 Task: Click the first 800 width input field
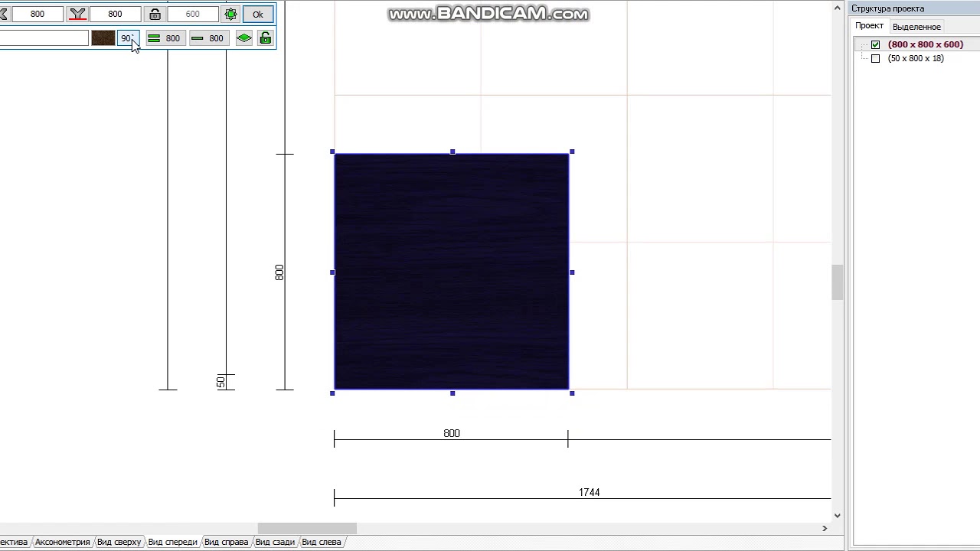pyautogui.click(x=37, y=15)
